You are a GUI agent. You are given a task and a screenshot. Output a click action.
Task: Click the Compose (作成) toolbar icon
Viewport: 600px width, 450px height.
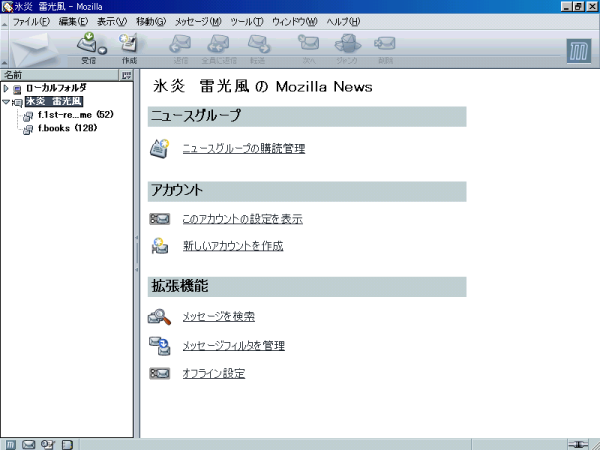point(129,43)
